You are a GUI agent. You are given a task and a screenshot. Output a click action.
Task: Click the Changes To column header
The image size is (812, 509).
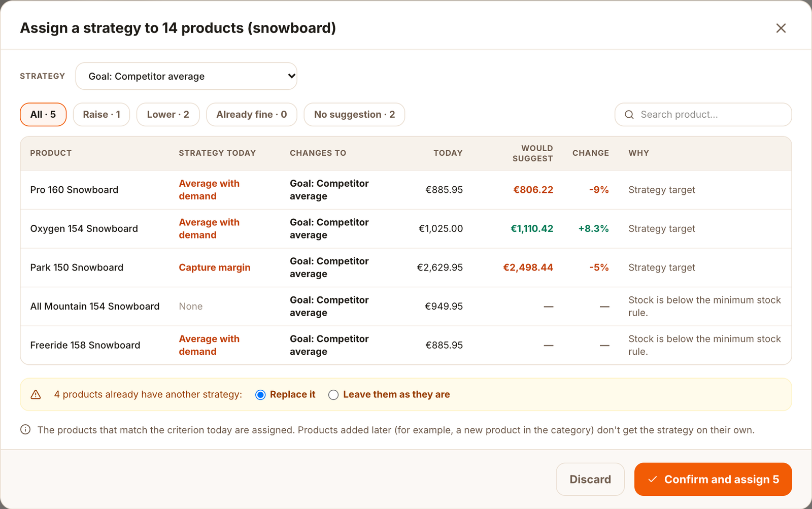tap(318, 153)
